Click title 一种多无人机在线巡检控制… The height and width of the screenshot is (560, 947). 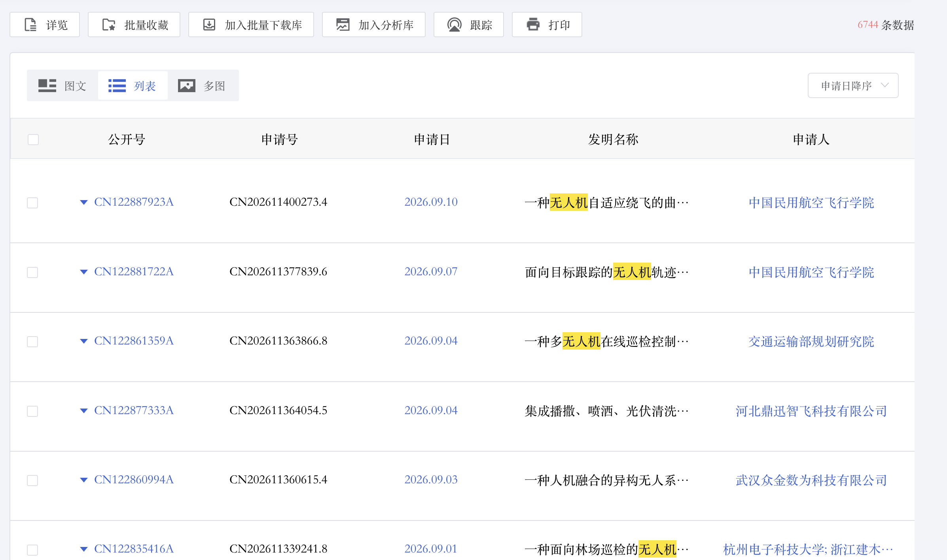[x=606, y=341]
